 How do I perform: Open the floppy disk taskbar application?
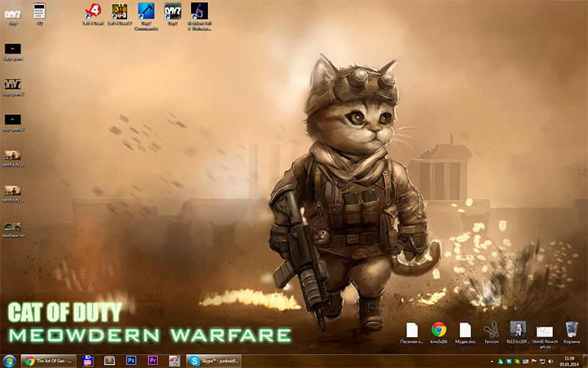click(x=87, y=361)
